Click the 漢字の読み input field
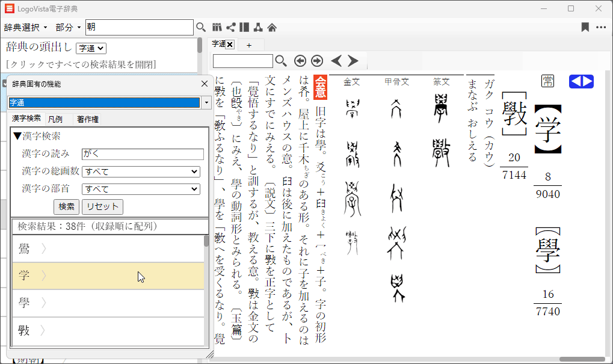The width and height of the screenshot is (613, 364). 143,154
